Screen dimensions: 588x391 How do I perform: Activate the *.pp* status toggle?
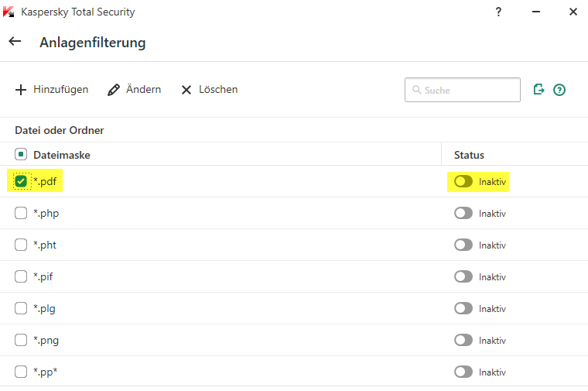[x=463, y=372]
